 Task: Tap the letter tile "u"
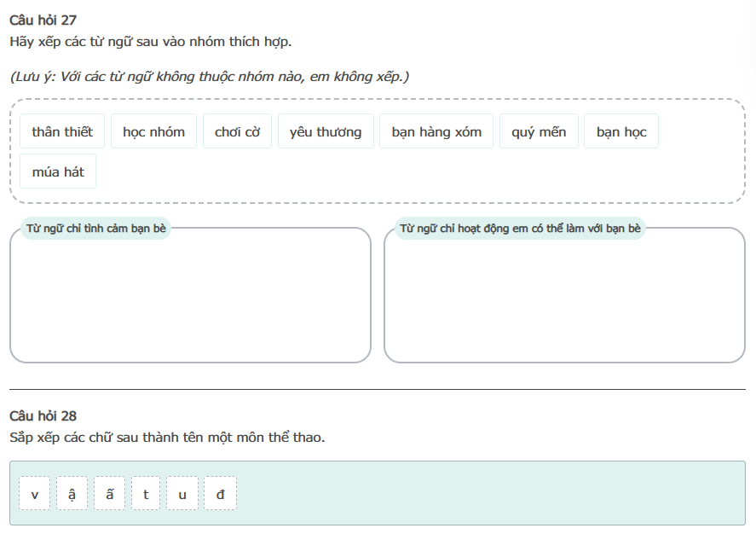point(182,494)
